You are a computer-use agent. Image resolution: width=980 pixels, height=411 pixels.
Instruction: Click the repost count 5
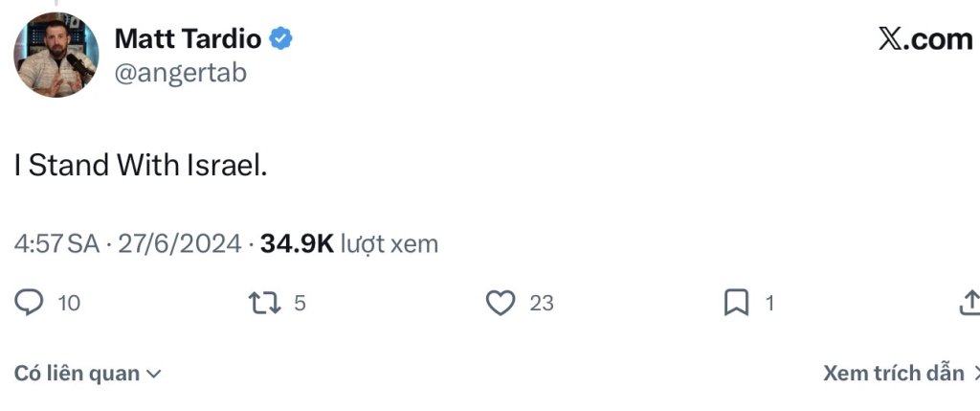coord(300,304)
